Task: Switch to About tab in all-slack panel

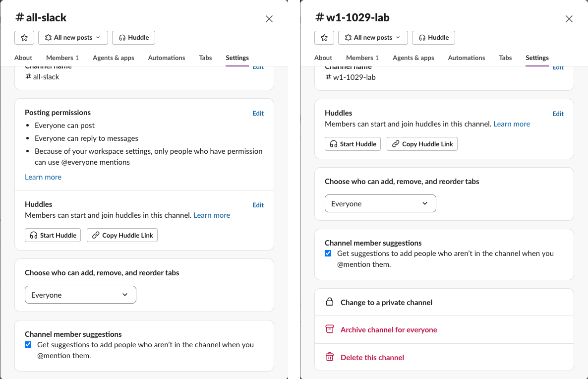Action: click(x=23, y=58)
